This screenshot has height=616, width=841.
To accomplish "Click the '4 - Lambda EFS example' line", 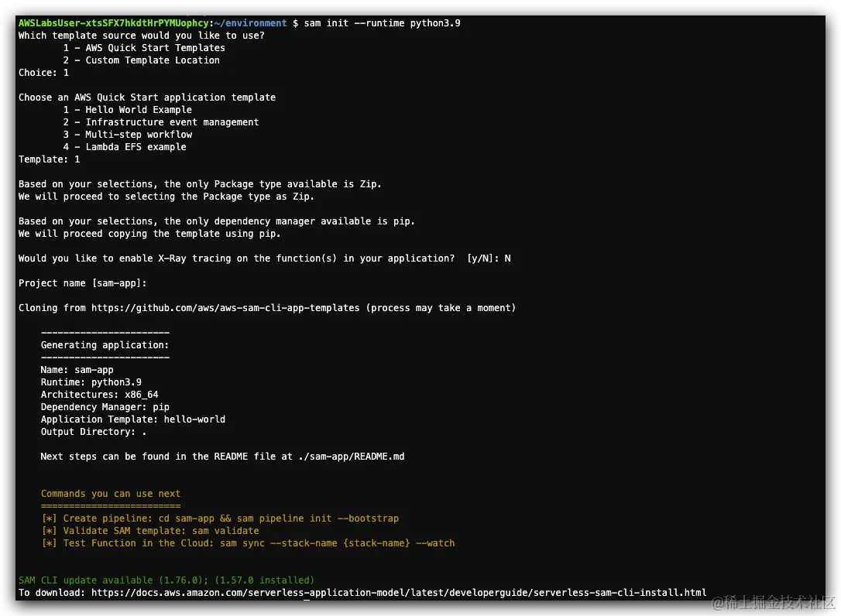I will pyautogui.click(x=125, y=146).
